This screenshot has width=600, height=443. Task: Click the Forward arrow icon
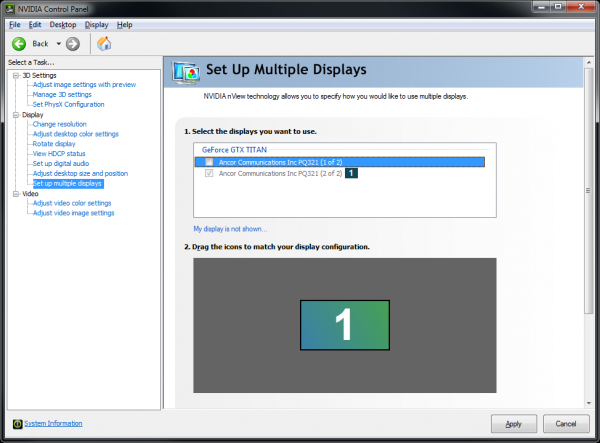coord(73,44)
